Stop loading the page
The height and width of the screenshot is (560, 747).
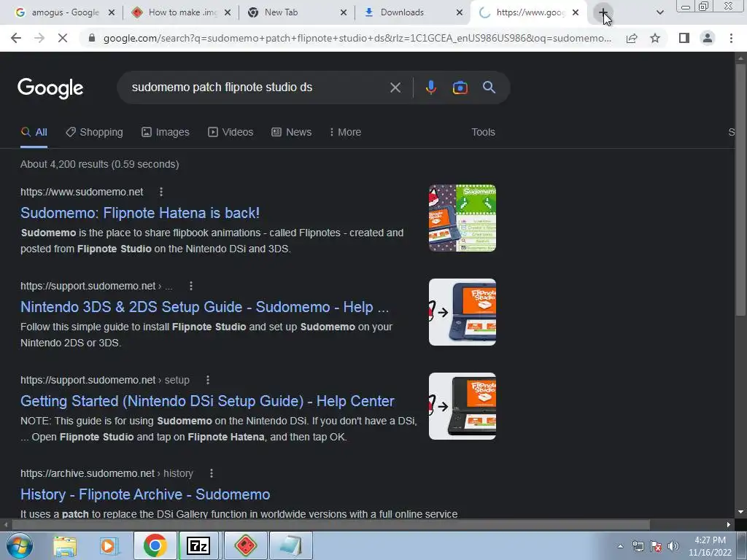click(63, 38)
